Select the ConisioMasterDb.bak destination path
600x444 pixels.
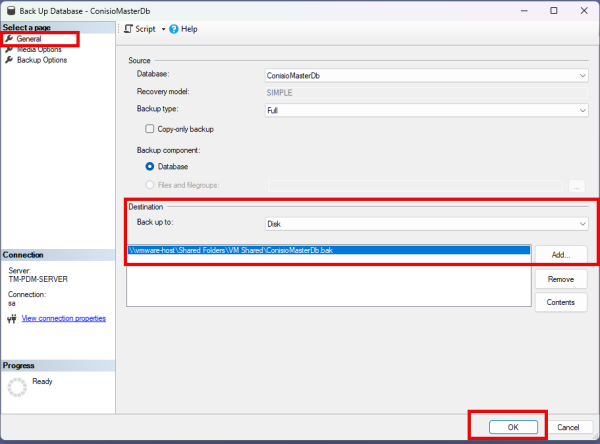[329, 250]
